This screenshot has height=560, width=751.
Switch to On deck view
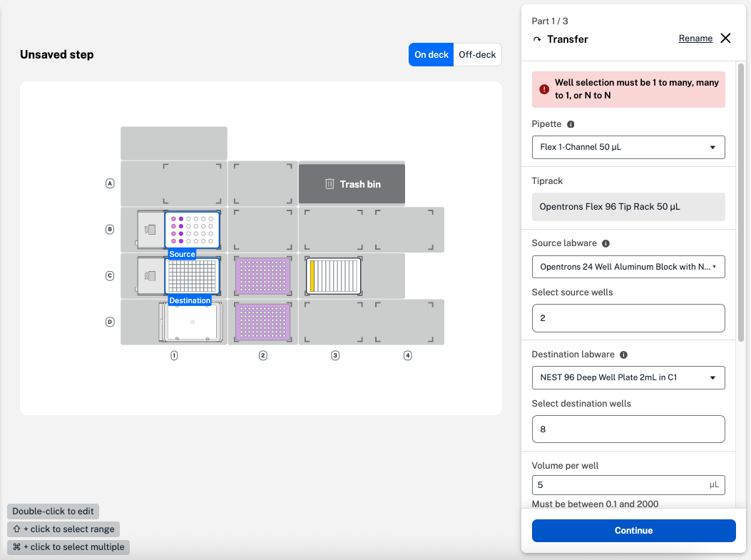click(x=431, y=55)
